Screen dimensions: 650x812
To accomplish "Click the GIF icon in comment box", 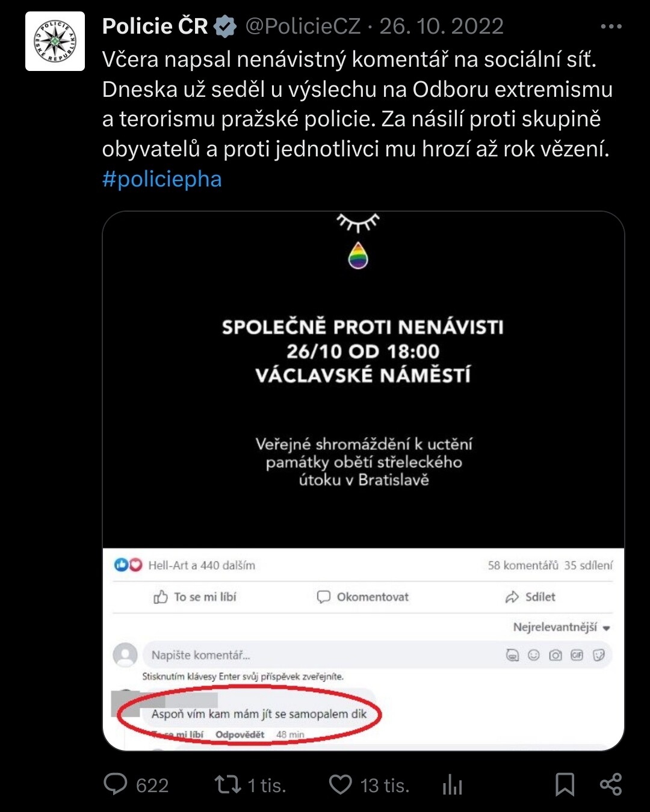I will [x=577, y=655].
